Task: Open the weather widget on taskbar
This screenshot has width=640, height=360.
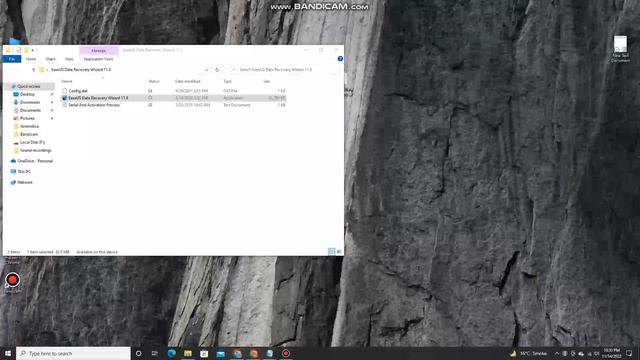Action: click(x=529, y=353)
